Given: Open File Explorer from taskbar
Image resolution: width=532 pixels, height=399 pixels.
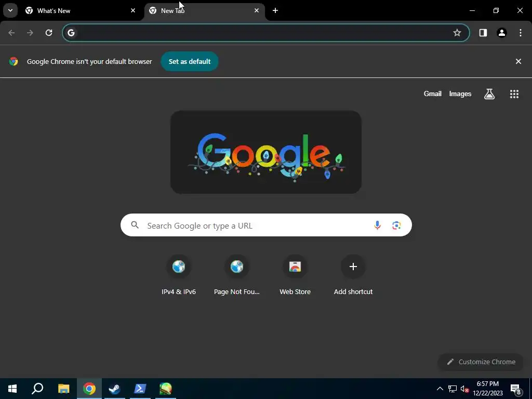Looking at the screenshot, I should click(x=63, y=389).
